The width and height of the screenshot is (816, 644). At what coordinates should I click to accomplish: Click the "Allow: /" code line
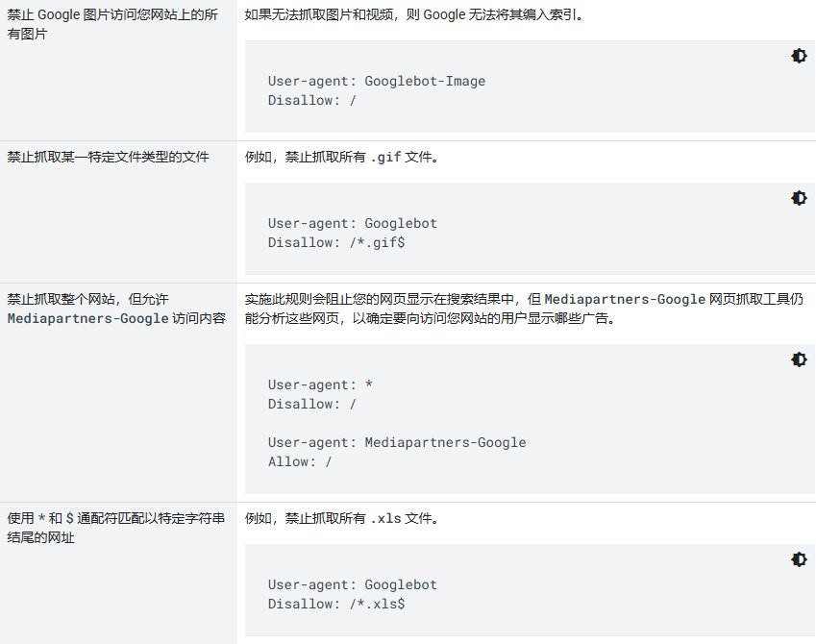300,461
